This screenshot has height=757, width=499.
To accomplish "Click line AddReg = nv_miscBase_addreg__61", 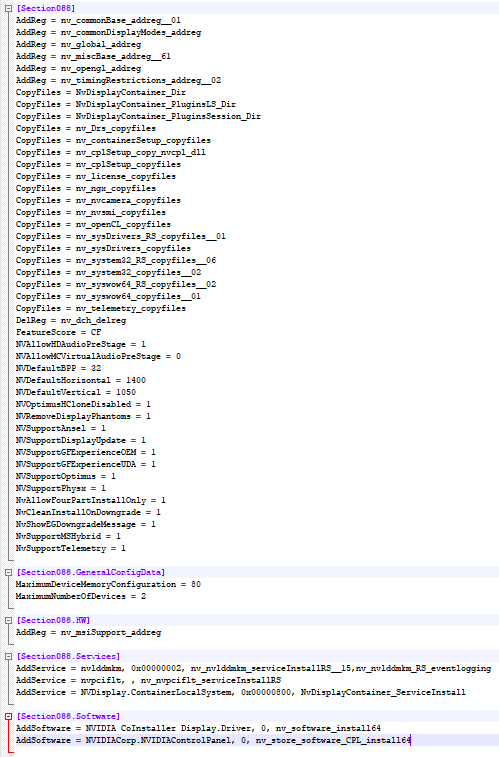I will (93, 56).
